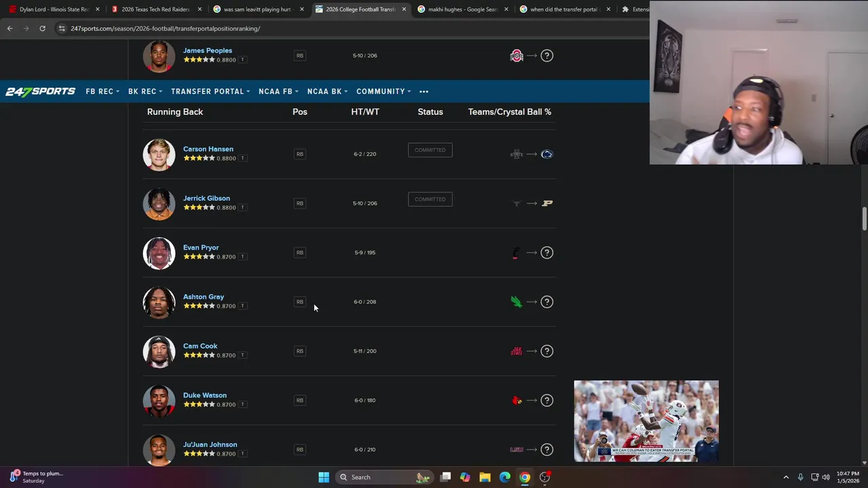
Task: Open Google Chrome from the taskbar
Action: tap(525, 477)
